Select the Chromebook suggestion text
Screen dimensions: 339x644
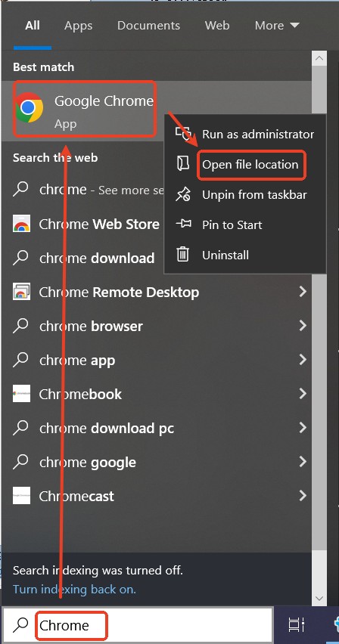pos(80,394)
